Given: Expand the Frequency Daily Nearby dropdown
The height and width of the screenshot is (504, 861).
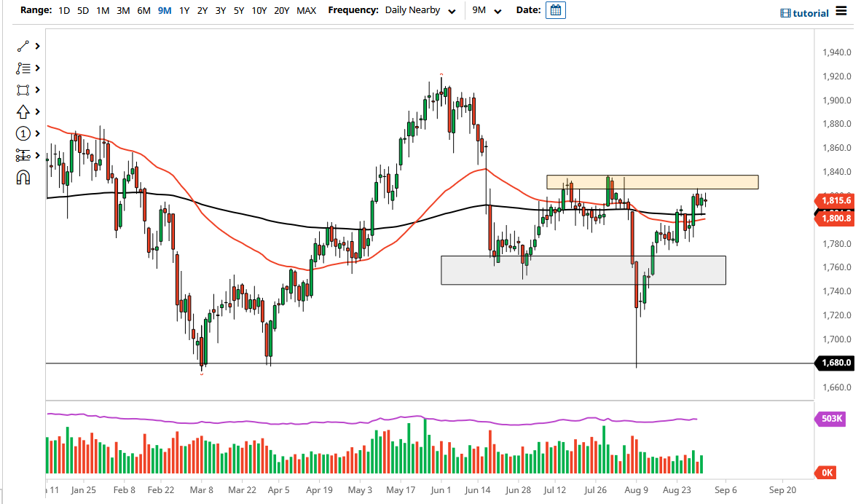Looking at the screenshot, I should pos(420,10).
